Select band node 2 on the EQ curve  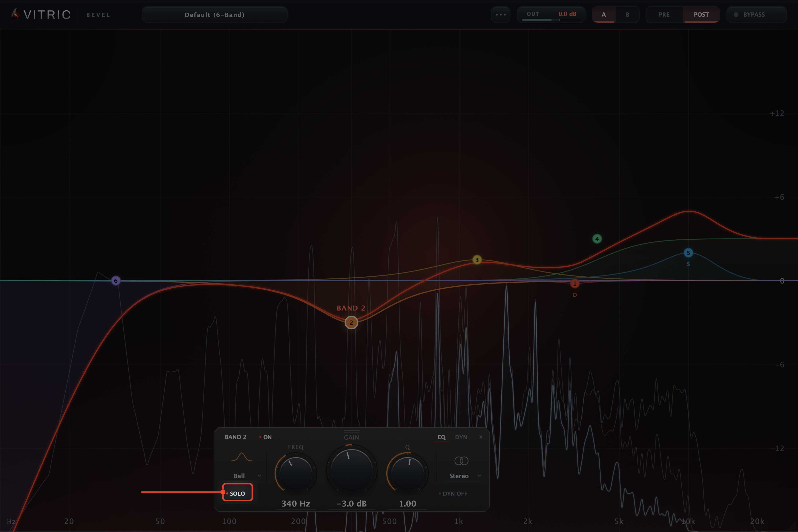pos(351,323)
